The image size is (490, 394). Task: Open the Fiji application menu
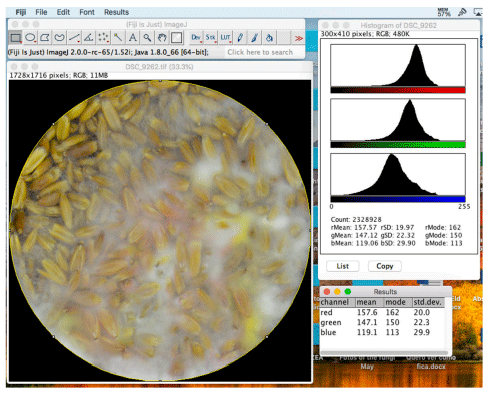[x=21, y=12]
